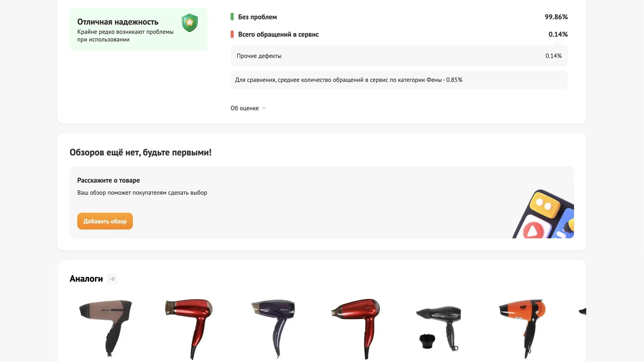Click the red service requests indicator marker
Viewport: 644px width, 362px height.
pos(232,34)
